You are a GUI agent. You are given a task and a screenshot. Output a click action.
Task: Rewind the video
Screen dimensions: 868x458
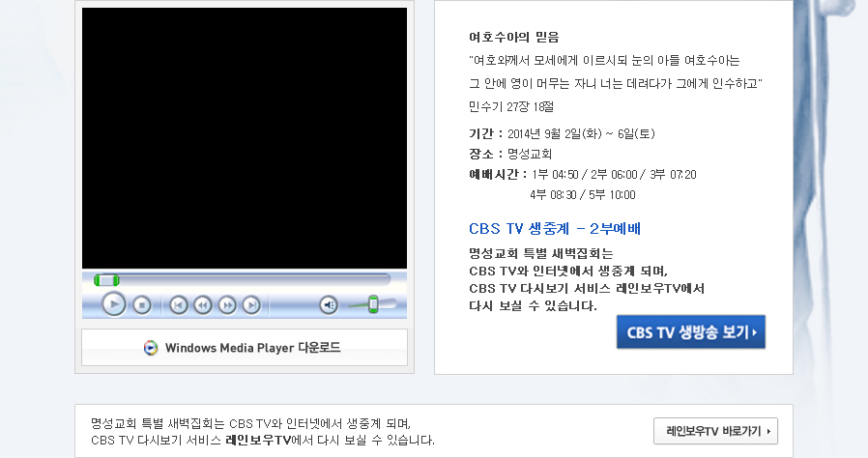coord(202,305)
